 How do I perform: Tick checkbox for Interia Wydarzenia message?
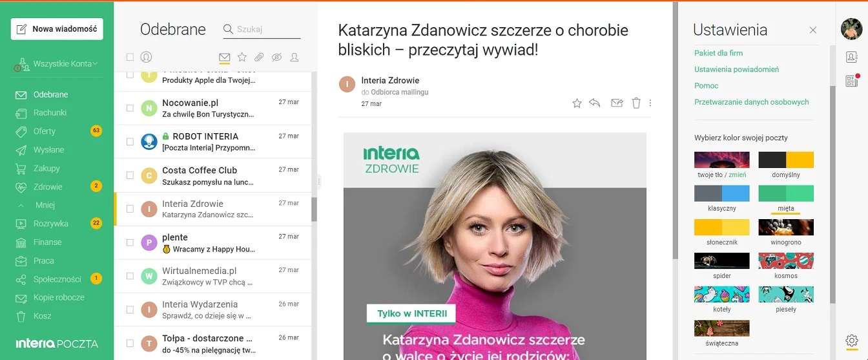130,310
